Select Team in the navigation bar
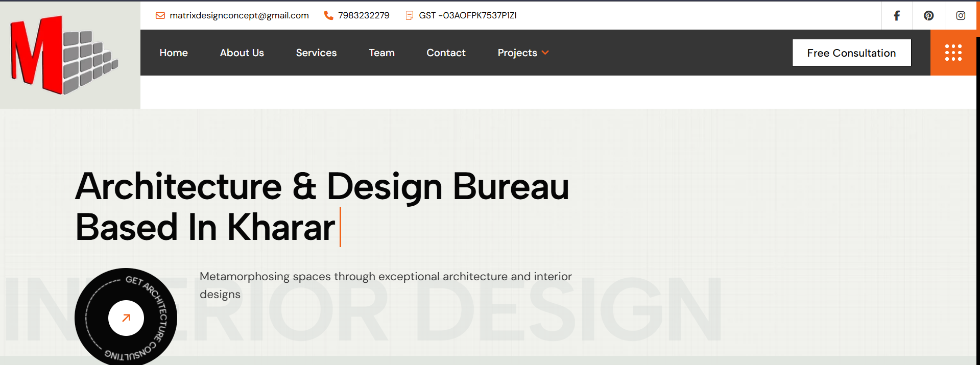The height and width of the screenshot is (365, 980). [x=381, y=53]
